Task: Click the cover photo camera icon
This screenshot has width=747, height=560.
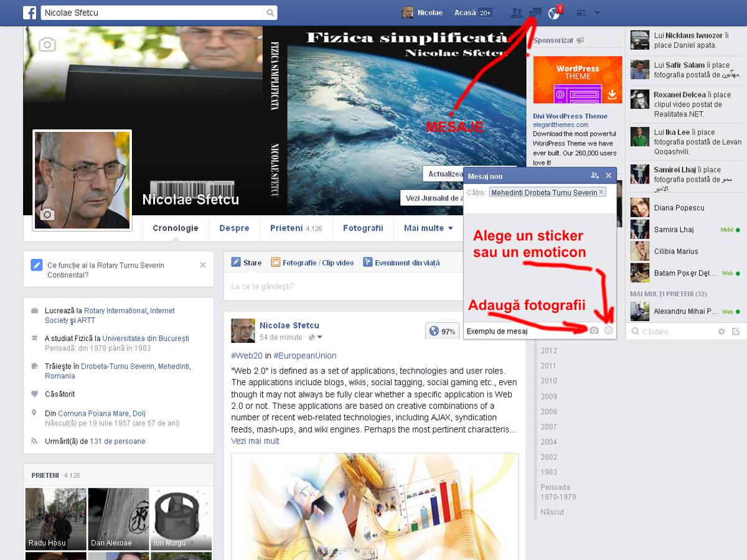Action: 47,44
